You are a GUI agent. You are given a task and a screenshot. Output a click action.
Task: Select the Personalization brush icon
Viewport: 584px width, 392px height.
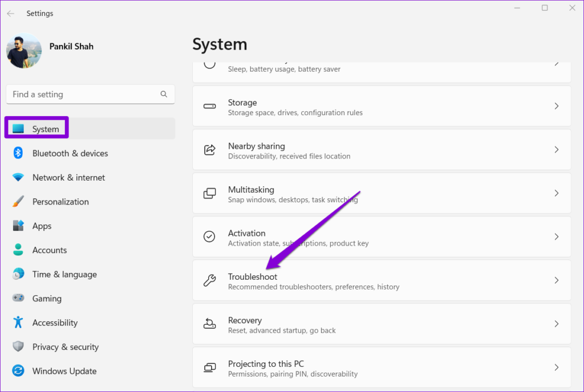click(x=18, y=202)
